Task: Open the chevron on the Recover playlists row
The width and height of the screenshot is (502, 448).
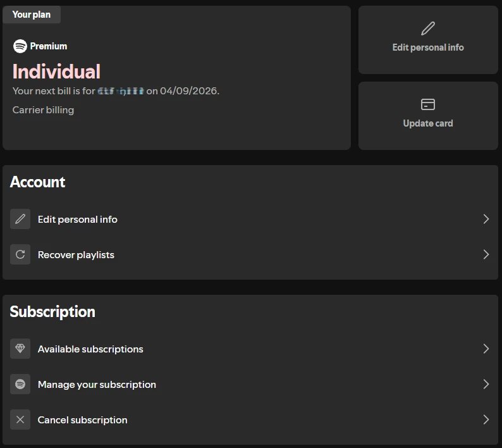Action: [x=486, y=254]
